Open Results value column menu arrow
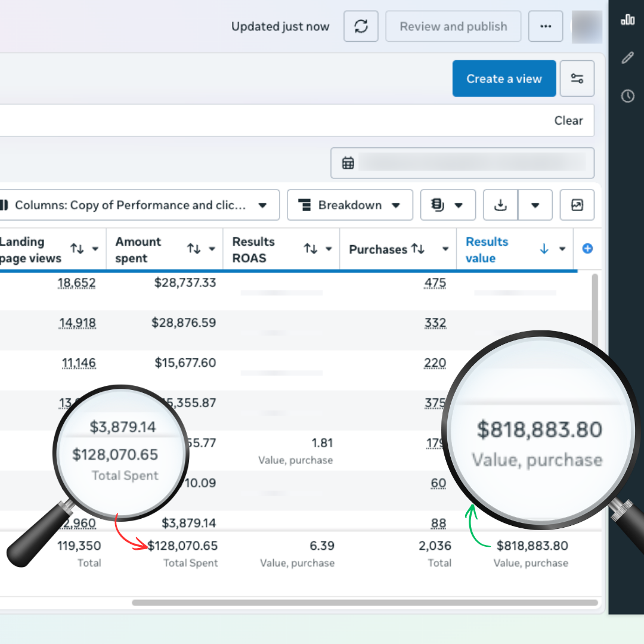The width and height of the screenshot is (644, 644). (562, 249)
